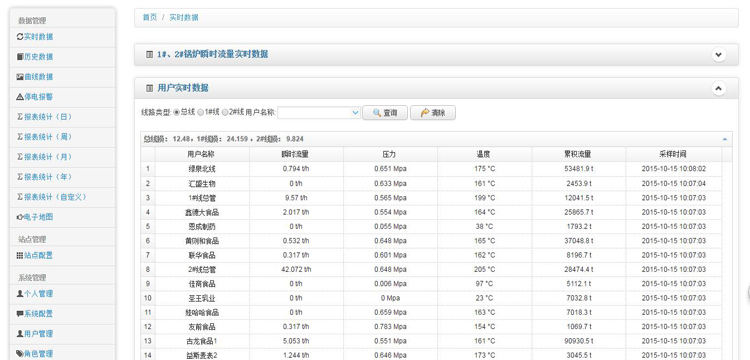Click the 历史数据 sidebar icon
This screenshot has height=360, width=750.
pyautogui.click(x=20, y=57)
